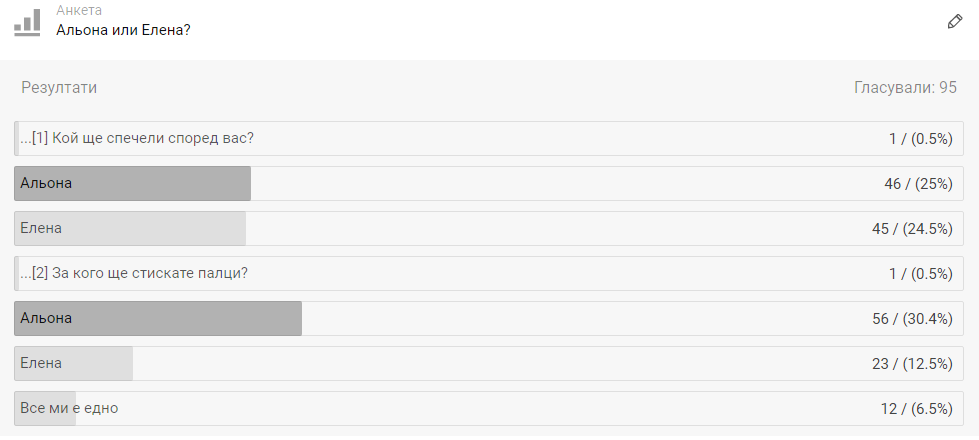The image size is (979, 440).
Task: Click the poll bar-chart icon
Action: [x=27, y=22]
